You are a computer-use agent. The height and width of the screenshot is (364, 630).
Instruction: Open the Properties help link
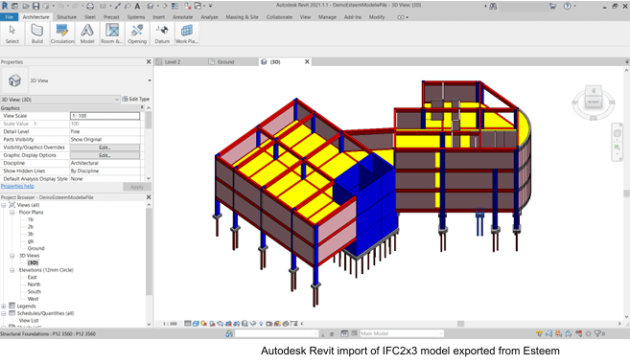pos(17,186)
